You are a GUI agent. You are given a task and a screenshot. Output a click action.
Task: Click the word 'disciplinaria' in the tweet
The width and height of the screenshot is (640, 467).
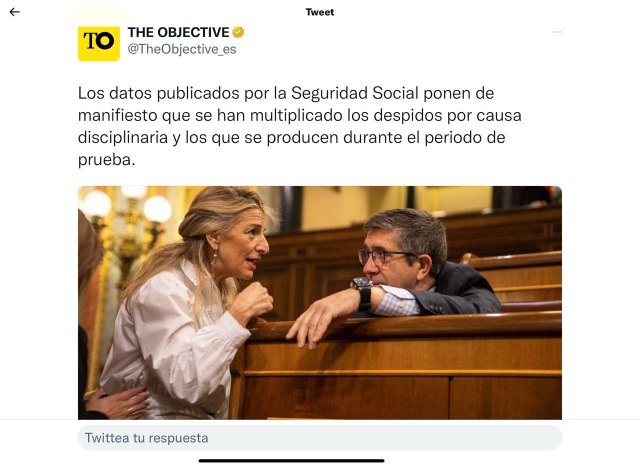pyautogui.click(x=125, y=138)
